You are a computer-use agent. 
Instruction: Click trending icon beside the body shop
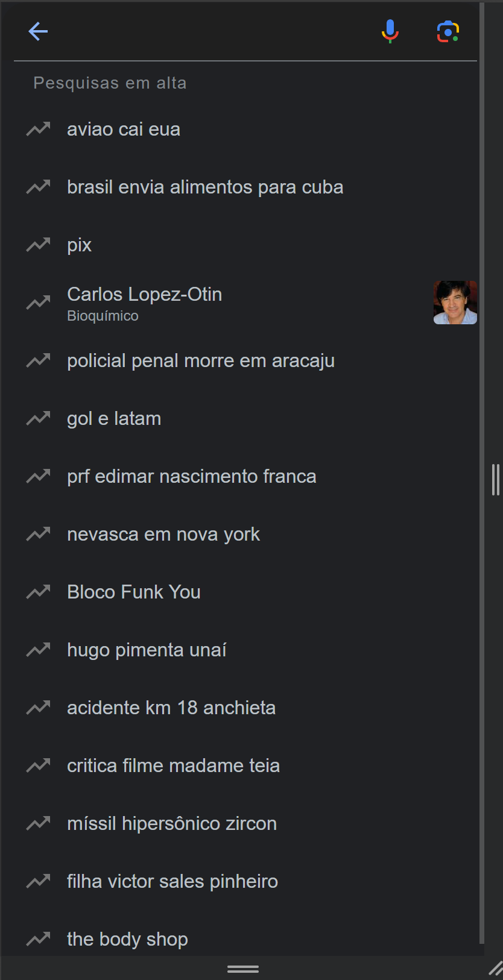coord(39,939)
